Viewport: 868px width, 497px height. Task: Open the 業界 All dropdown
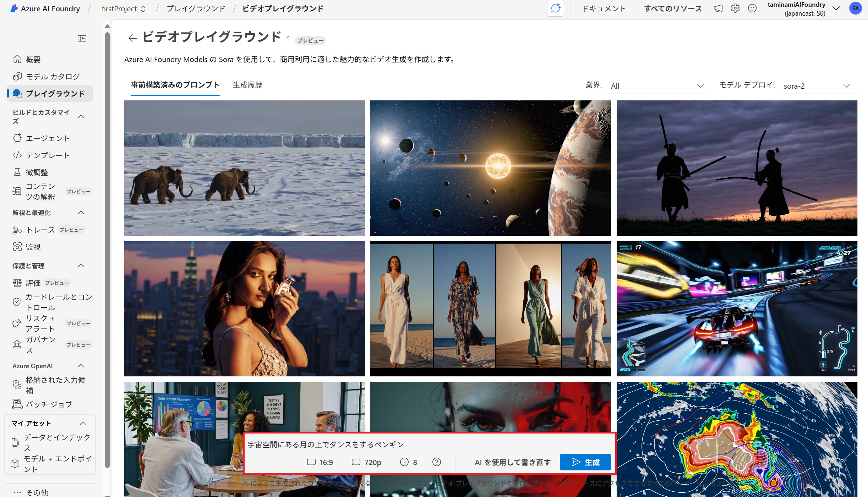pyautogui.click(x=657, y=86)
